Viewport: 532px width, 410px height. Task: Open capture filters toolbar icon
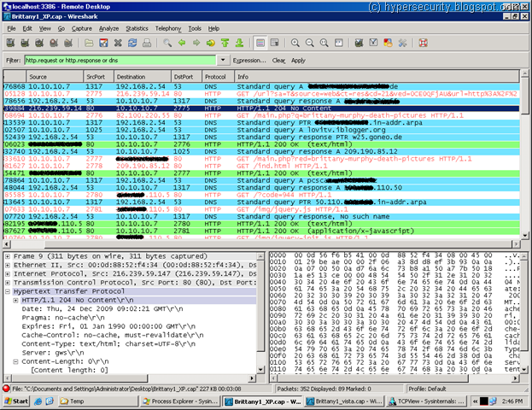359,43
